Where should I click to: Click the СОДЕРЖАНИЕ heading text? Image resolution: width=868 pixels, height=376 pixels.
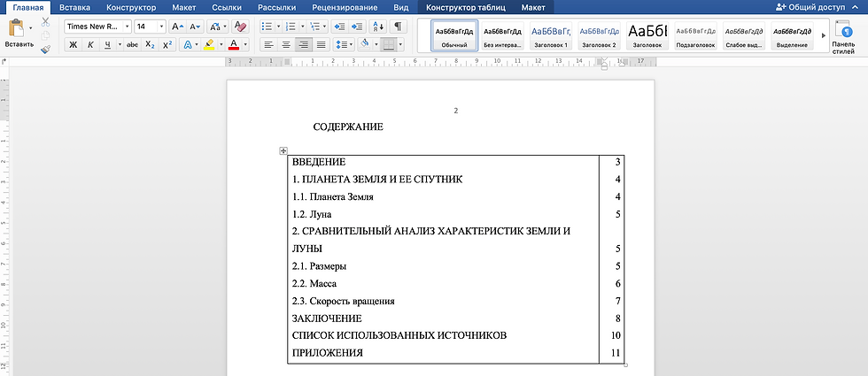348,127
